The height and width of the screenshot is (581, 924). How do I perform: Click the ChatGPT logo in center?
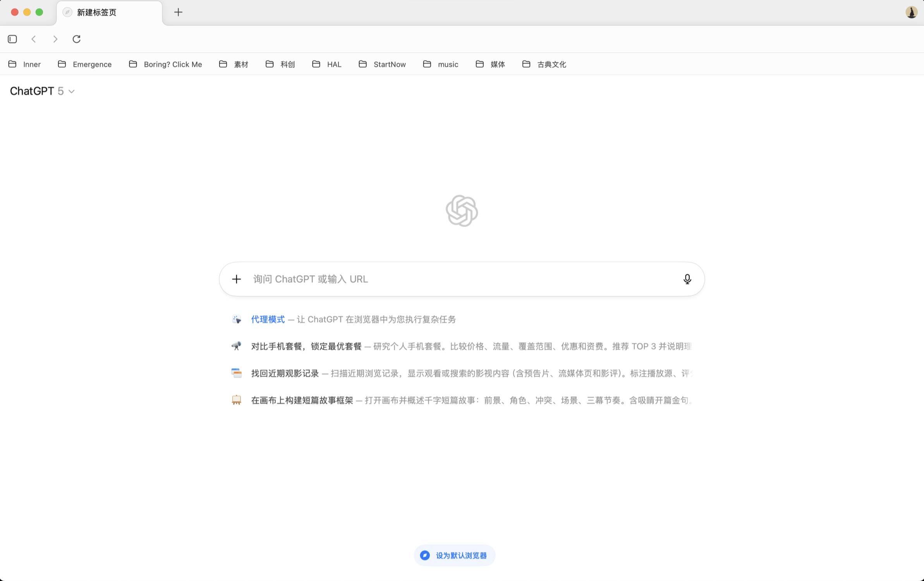point(462,211)
